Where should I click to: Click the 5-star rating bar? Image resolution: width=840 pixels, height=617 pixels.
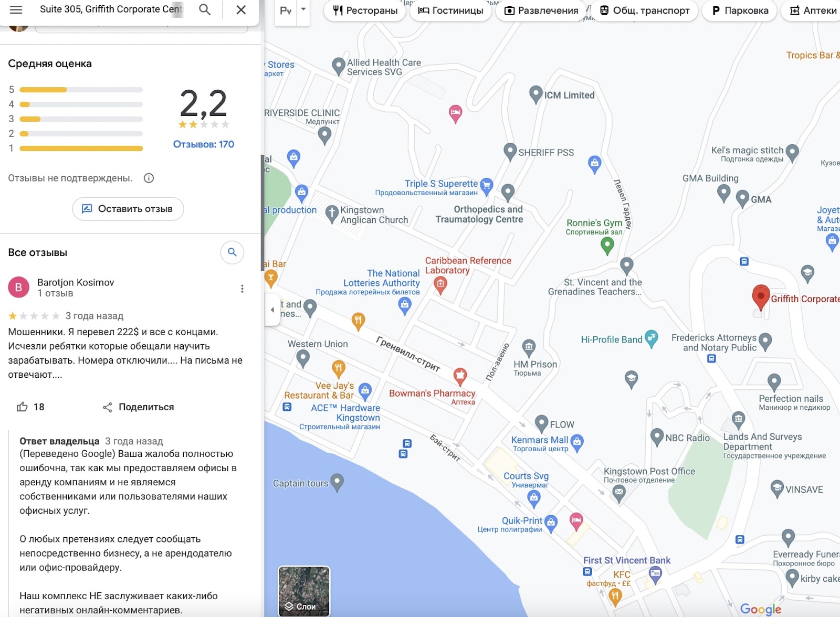pyautogui.click(x=81, y=90)
